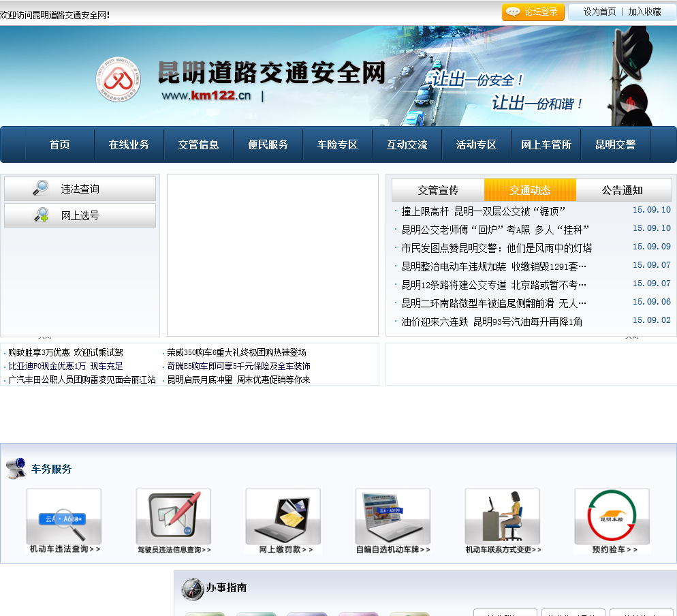Open news 油价迎来六连跌
Screen dimensions: 677x616
(492, 322)
